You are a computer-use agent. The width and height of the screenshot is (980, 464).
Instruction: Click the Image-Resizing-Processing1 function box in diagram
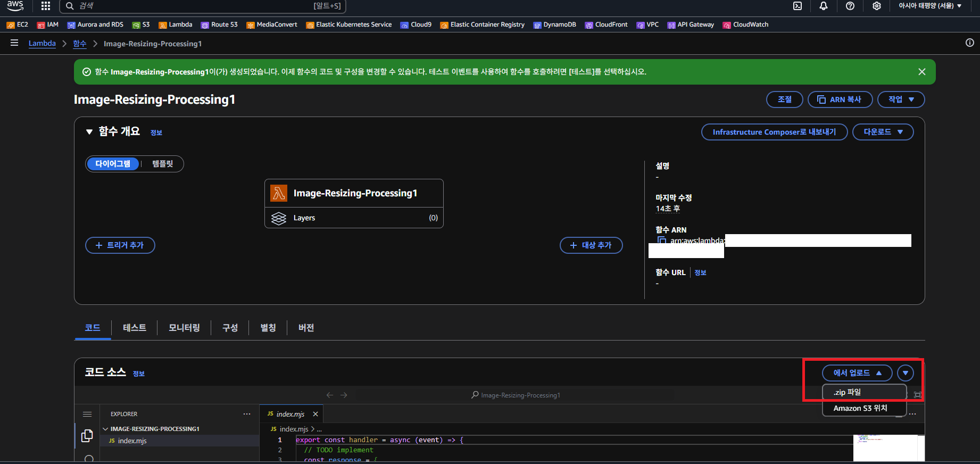tap(354, 193)
